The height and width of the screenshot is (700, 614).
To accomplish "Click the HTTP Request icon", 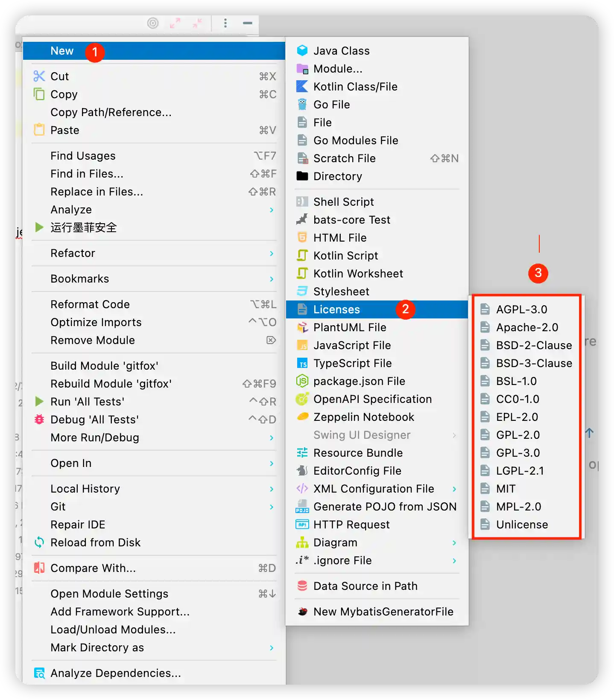I will click(x=302, y=525).
